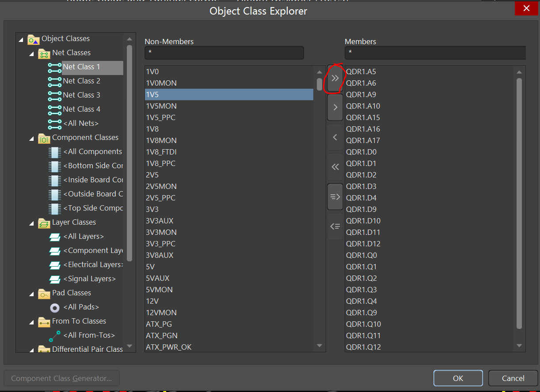Click the Net Class 1 net icon

click(55, 67)
